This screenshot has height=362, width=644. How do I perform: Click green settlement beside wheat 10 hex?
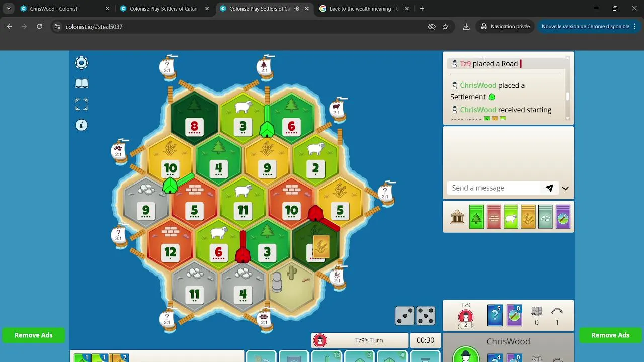point(170,185)
